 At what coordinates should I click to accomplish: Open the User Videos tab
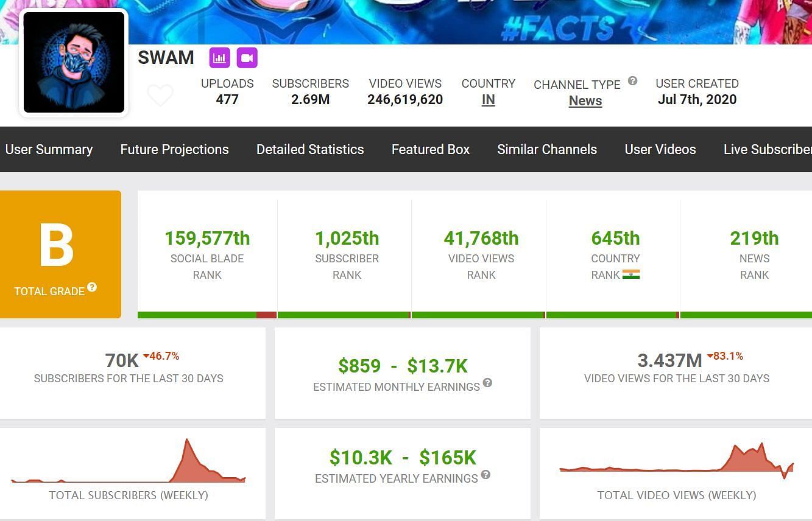click(660, 149)
